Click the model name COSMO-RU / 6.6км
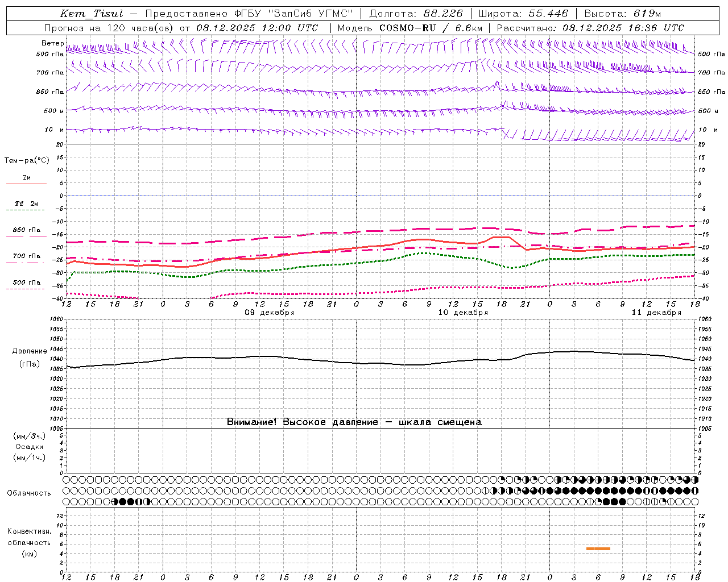This screenshot has width=728, height=582. (431, 28)
